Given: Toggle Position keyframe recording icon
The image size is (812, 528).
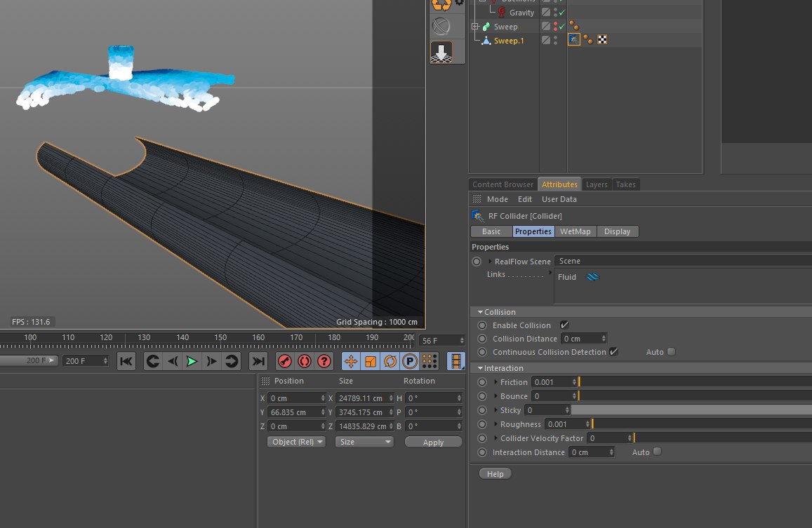Looking at the screenshot, I should pyautogui.click(x=351, y=361).
